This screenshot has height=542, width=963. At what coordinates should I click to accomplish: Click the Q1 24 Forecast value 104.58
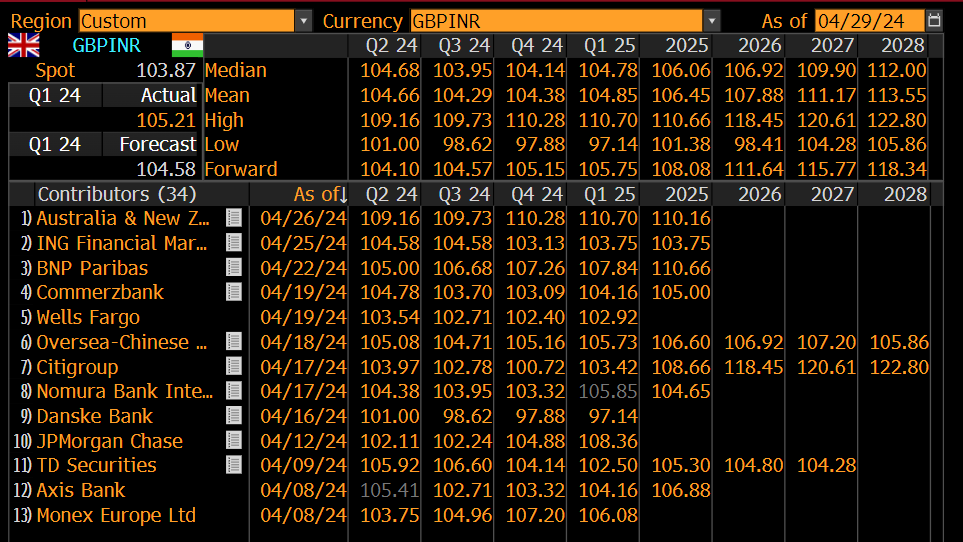[166, 169]
